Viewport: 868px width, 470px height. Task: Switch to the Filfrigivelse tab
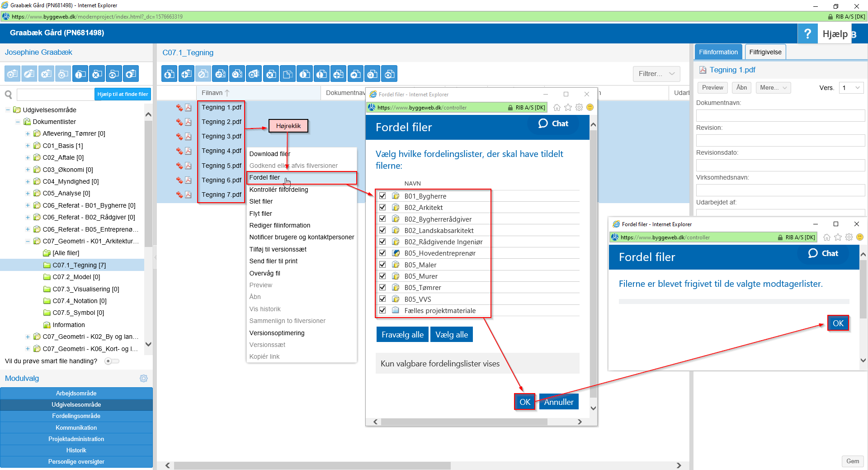tap(765, 52)
